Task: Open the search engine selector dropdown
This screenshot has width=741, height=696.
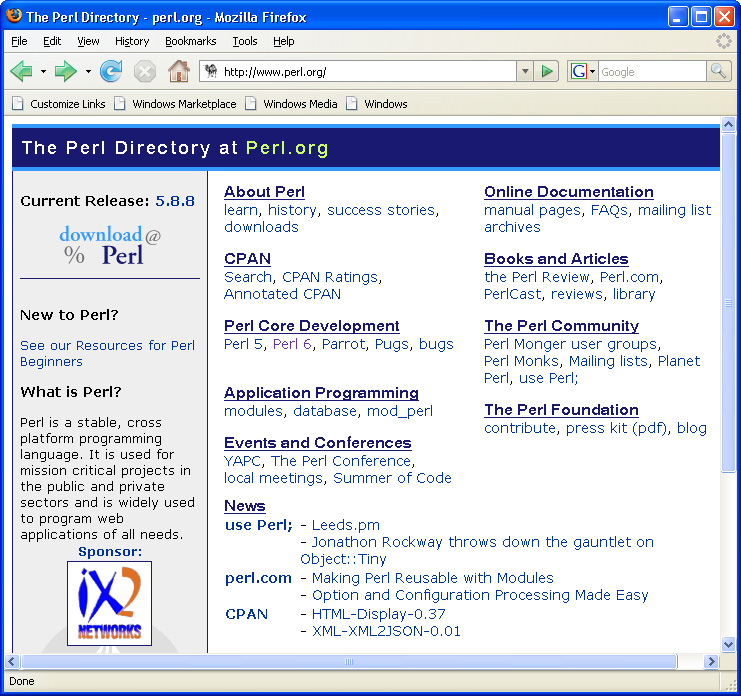Action: click(592, 71)
